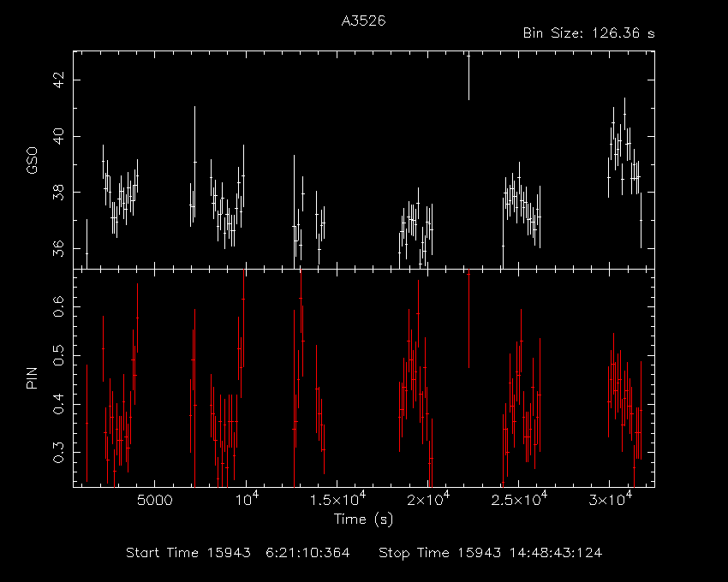Click the 2.5×10^4 x-axis tick label
728x582 pixels.
pos(519,499)
